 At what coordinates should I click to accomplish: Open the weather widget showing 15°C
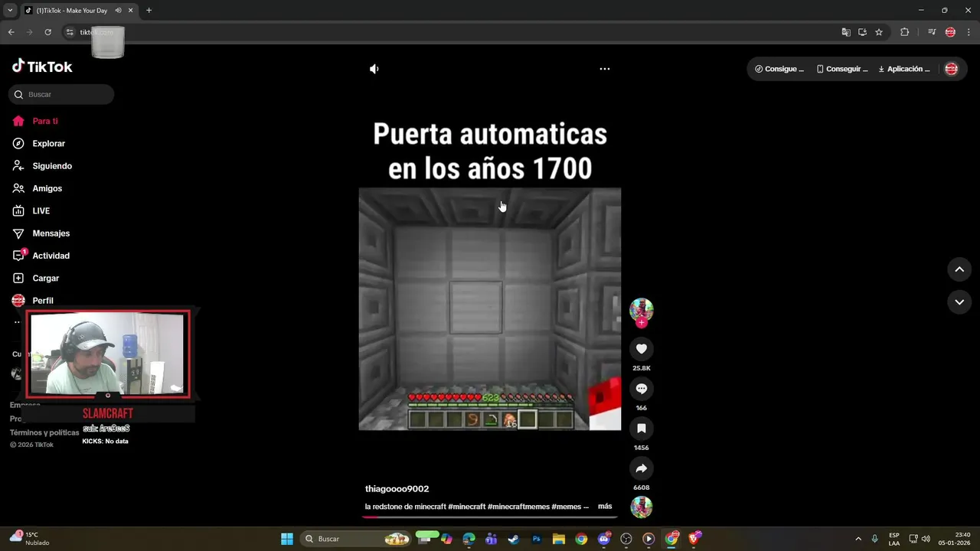point(29,539)
